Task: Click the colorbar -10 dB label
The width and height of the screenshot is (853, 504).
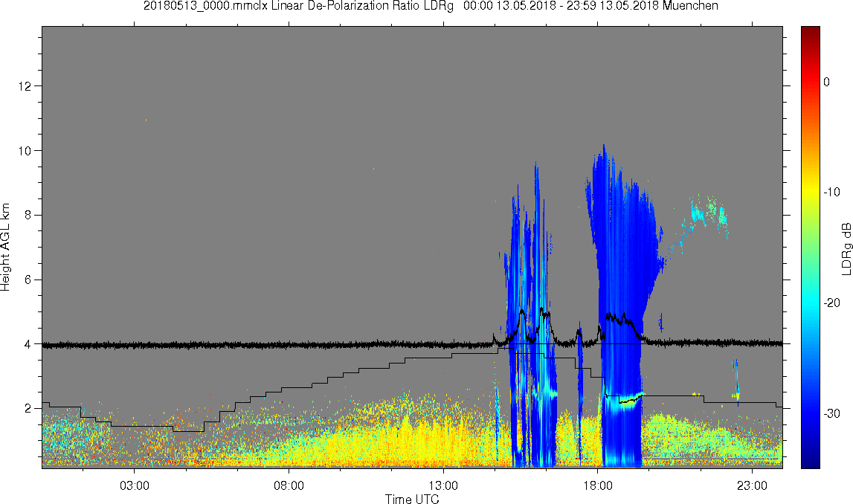Action: tap(831, 192)
